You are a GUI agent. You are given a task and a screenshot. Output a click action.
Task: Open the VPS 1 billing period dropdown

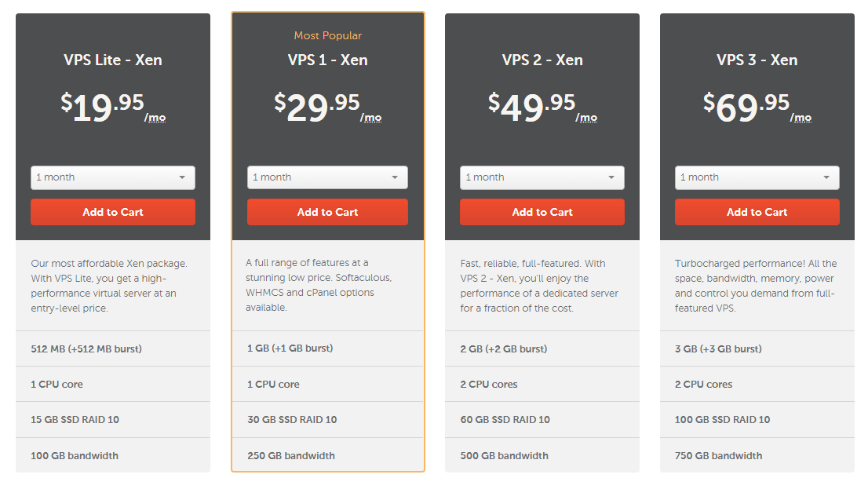pyautogui.click(x=327, y=177)
